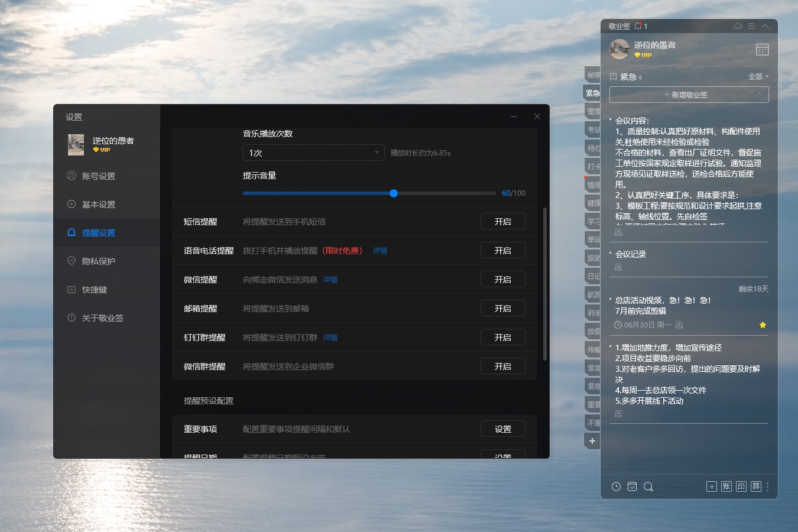Switch to the 旅游 category tab

click(x=592, y=258)
